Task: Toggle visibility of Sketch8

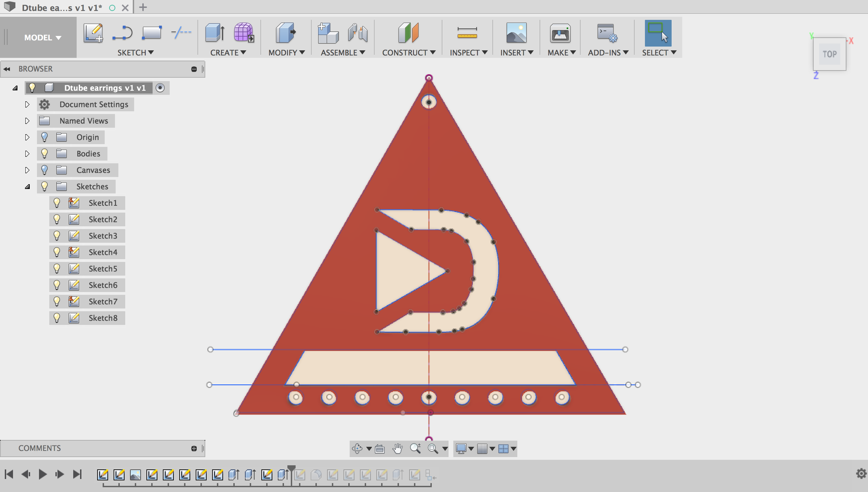Action: pyautogui.click(x=57, y=318)
